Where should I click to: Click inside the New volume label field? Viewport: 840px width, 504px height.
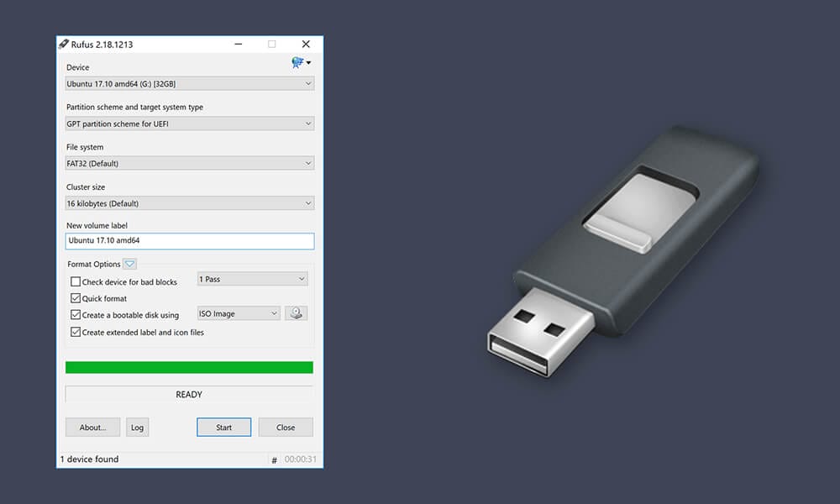(189, 241)
